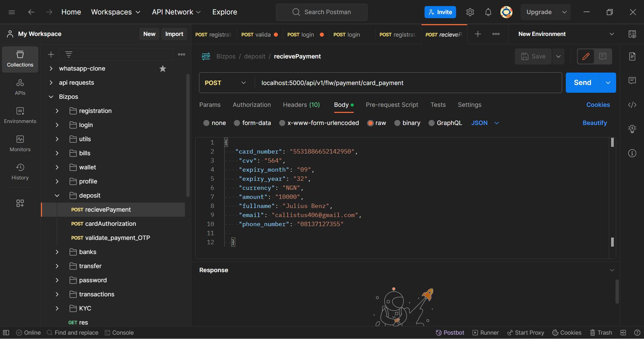
Task: Click the hamburger menu icon
Action: click(x=12, y=12)
